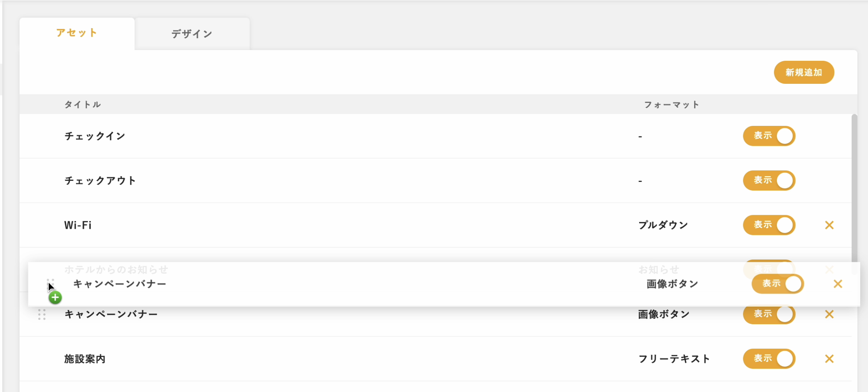Remove the 施設案内 row using X icon
Viewport: 868px width, 392px height.
click(829, 358)
